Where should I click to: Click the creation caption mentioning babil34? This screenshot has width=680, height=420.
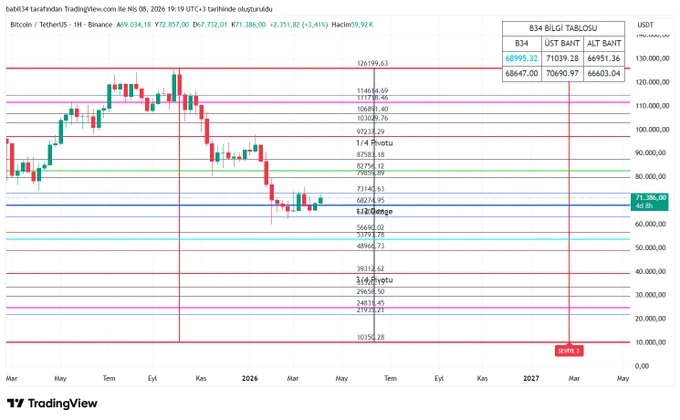coord(139,9)
